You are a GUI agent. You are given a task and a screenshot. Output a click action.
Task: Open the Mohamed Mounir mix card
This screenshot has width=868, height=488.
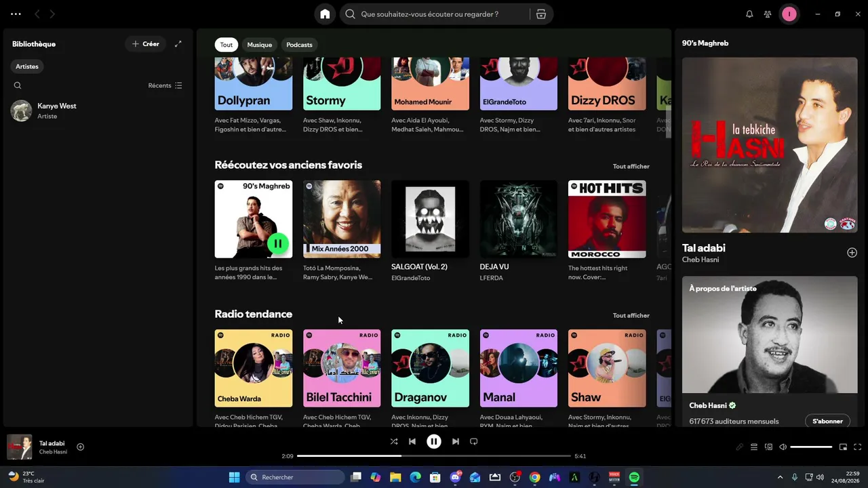pyautogui.click(x=430, y=96)
